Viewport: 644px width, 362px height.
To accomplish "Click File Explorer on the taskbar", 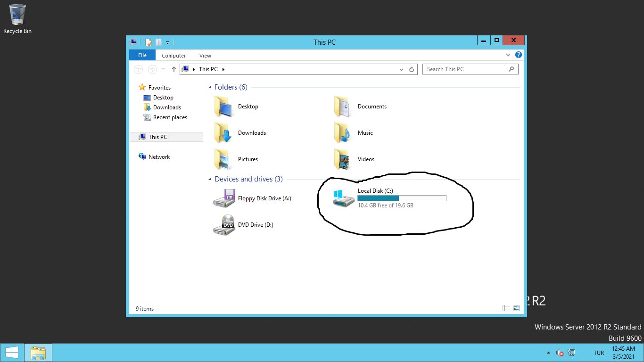I will (38, 353).
